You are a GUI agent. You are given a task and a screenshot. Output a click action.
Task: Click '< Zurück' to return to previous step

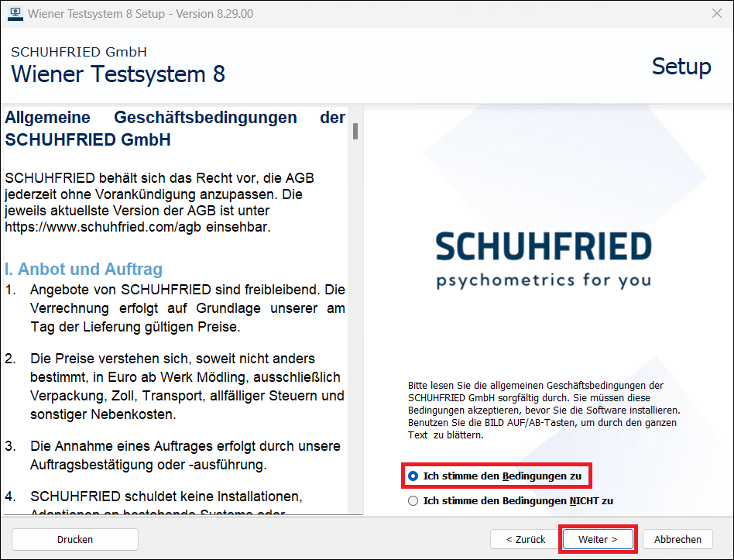(526, 539)
